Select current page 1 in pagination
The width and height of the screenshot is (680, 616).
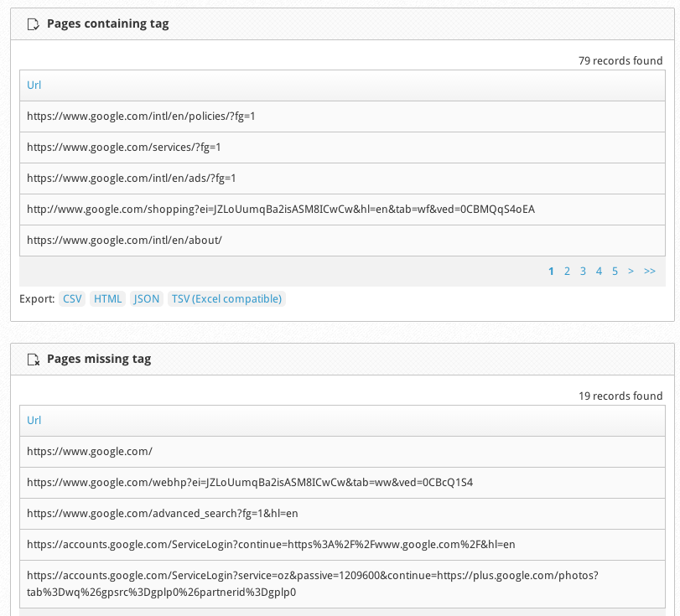click(551, 272)
